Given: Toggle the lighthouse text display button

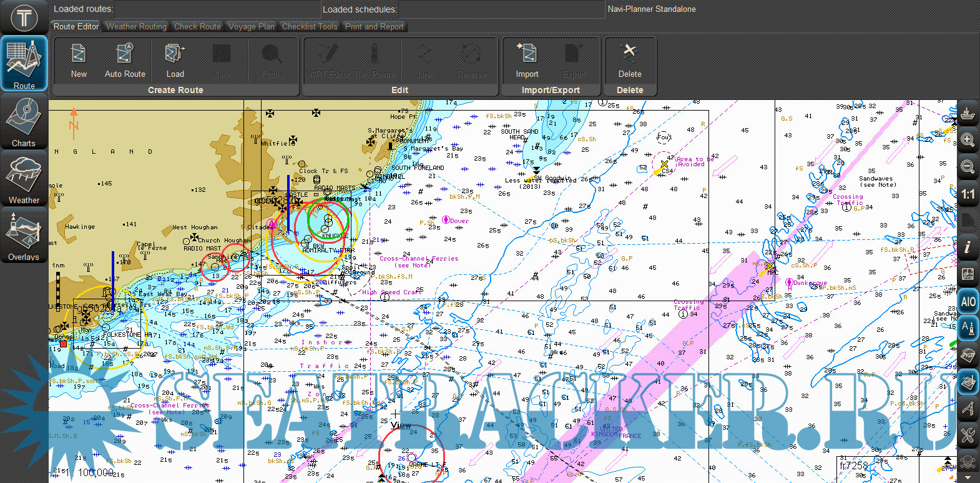Looking at the screenshot, I should [x=968, y=328].
